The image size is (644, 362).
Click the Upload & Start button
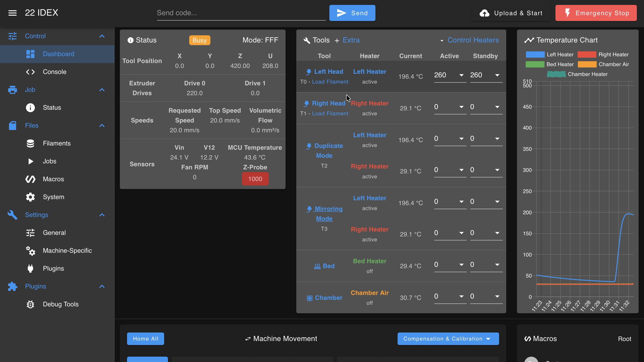click(x=511, y=13)
